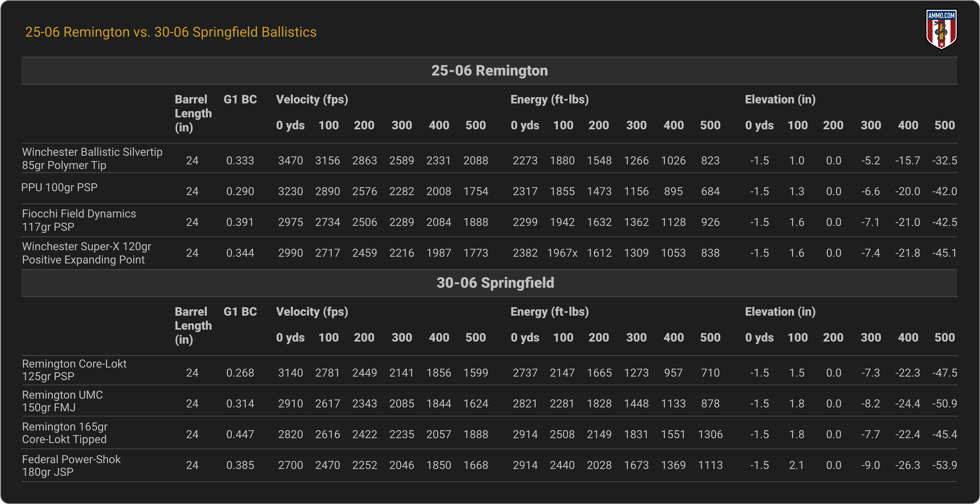Click the energy cell reading '1967x'
The image size is (980, 504).
(562, 253)
